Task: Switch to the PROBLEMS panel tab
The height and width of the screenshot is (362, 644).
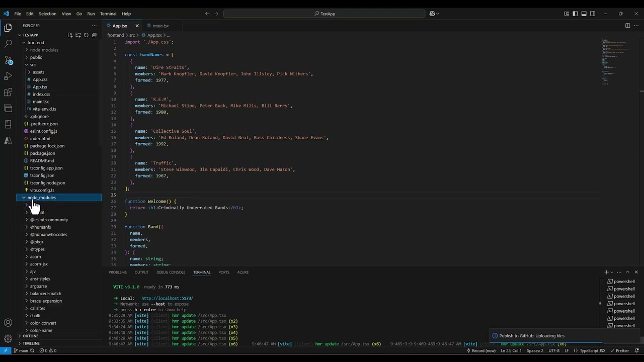Action: (118, 272)
